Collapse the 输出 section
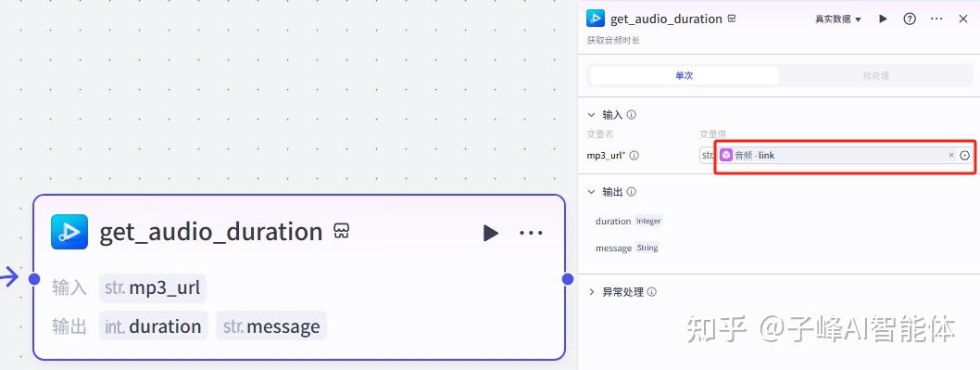980x370 pixels. pyautogui.click(x=591, y=192)
